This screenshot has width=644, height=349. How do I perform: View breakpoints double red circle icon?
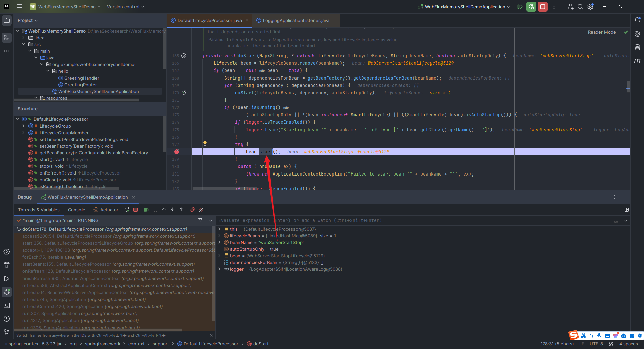[193, 210]
